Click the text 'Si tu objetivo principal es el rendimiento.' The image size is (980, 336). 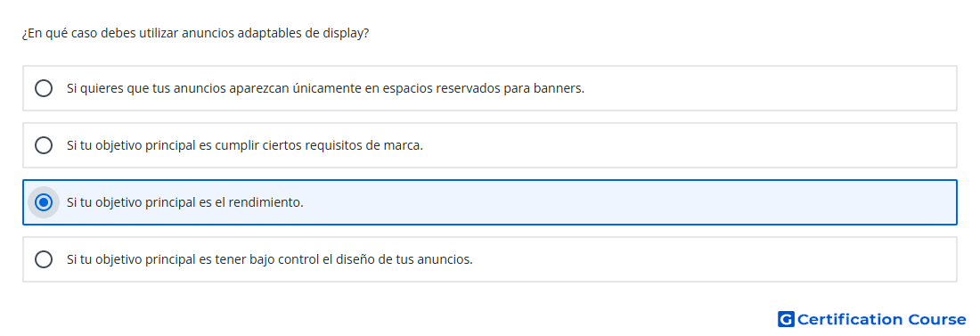pyautogui.click(x=185, y=202)
